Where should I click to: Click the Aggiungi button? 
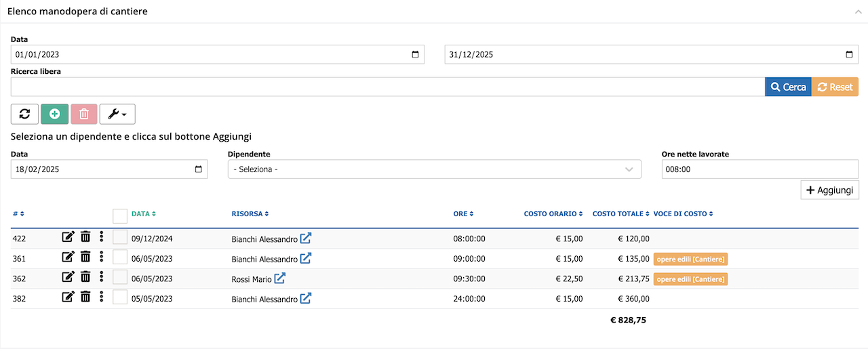click(830, 190)
